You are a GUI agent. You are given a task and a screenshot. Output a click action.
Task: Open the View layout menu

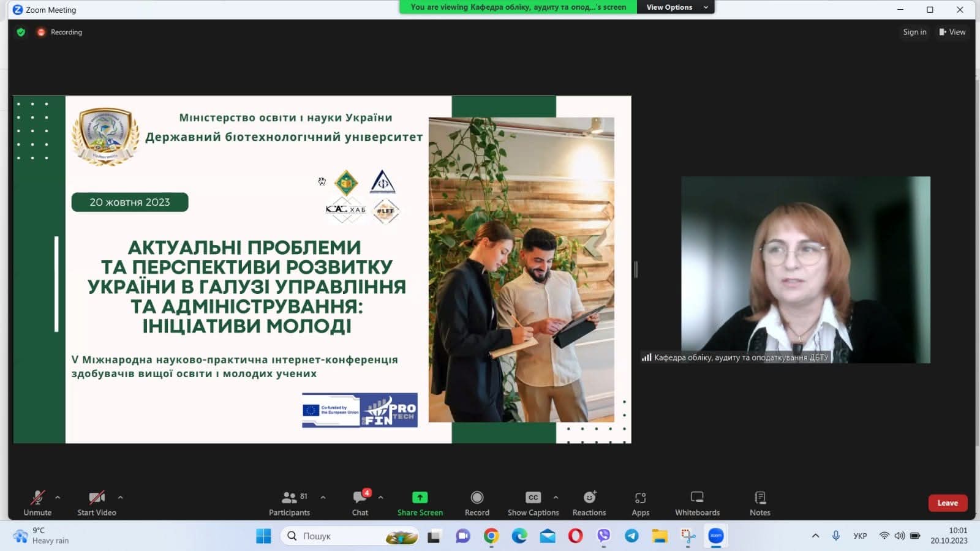[952, 32]
